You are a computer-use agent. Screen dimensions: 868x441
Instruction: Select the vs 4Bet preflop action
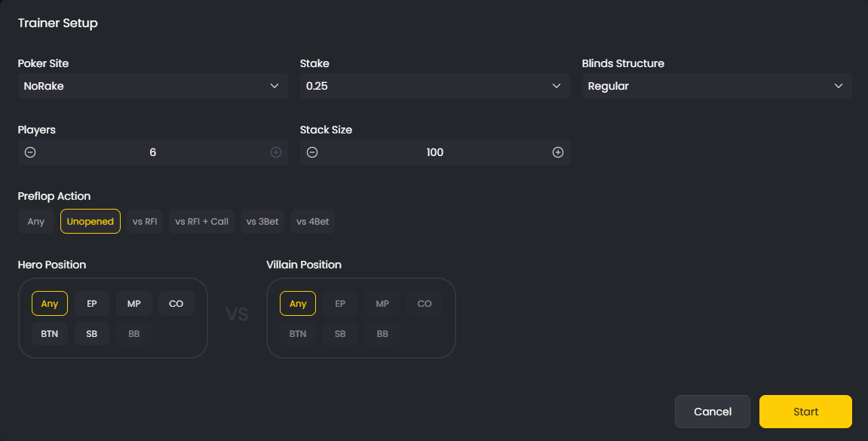click(x=312, y=221)
